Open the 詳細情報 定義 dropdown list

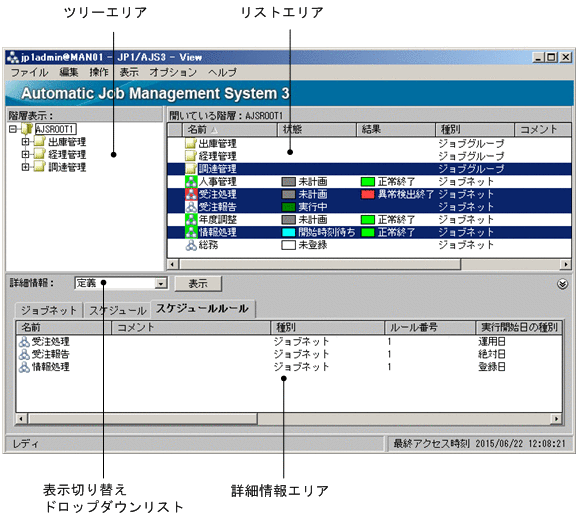[x=161, y=284]
